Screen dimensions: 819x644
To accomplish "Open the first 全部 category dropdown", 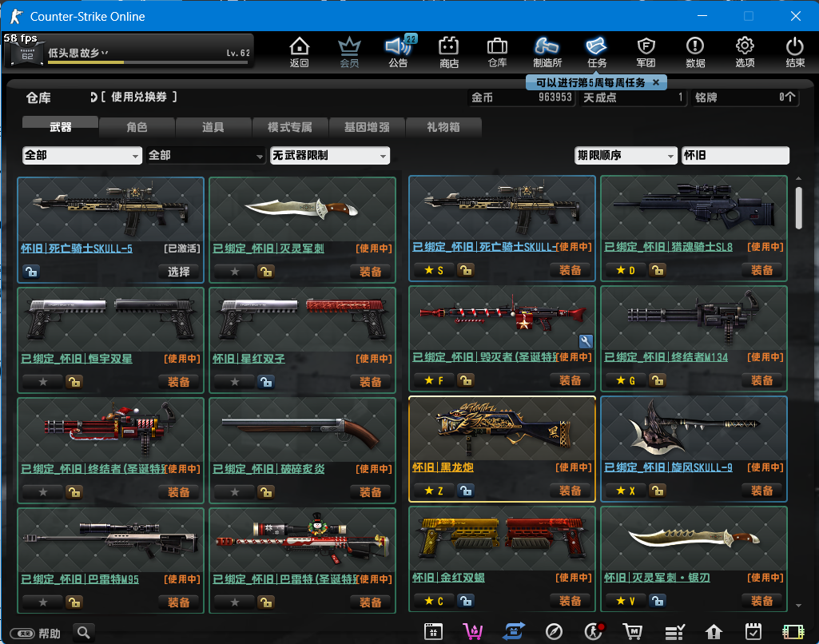I will pyautogui.click(x=82, y=155).
